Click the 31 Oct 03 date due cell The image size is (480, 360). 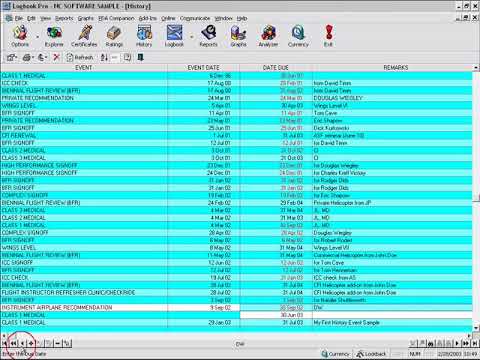pos(276,158)
